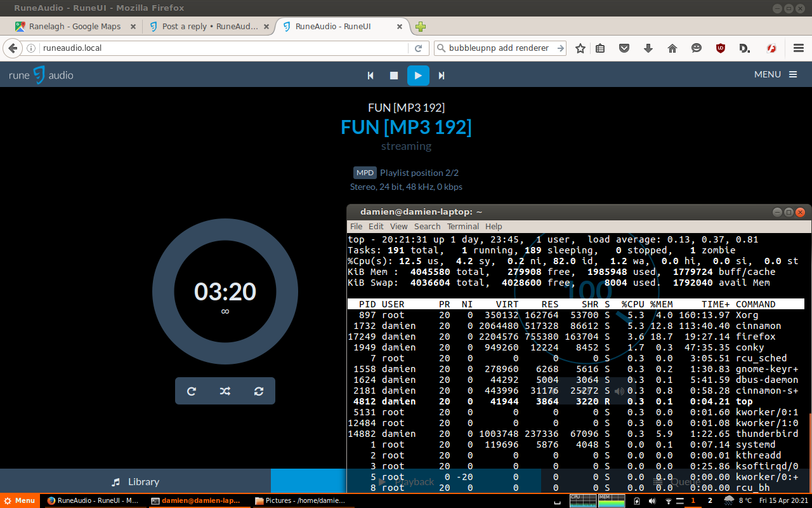Screen dimensions: 812x508
Task: Click the blue Play button
Action: pyautogui.click(x=418, y=76)
